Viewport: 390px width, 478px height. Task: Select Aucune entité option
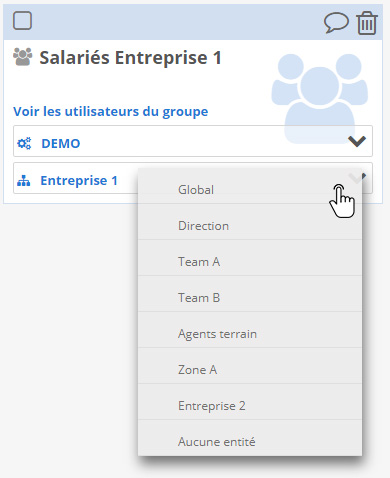250,442
